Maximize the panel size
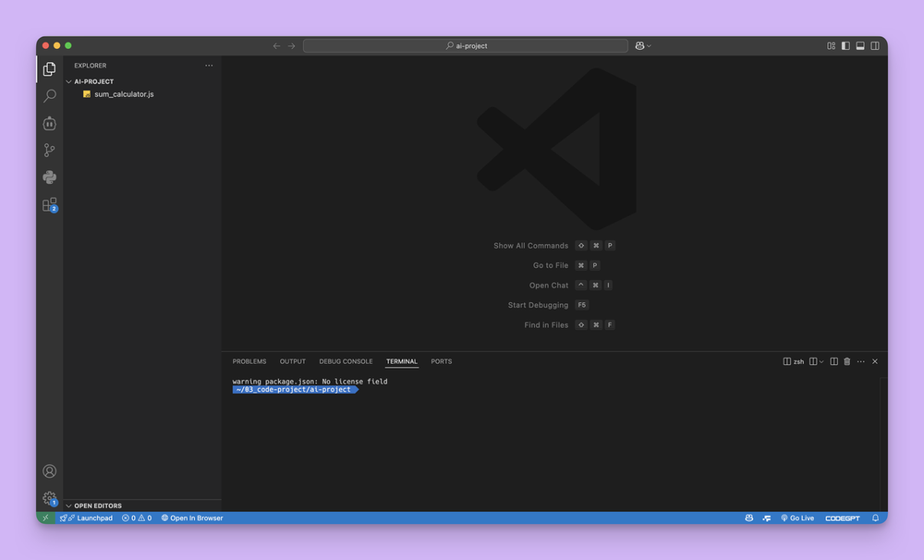The width and height of the screenshot is (924, 560). coord(860,361)
